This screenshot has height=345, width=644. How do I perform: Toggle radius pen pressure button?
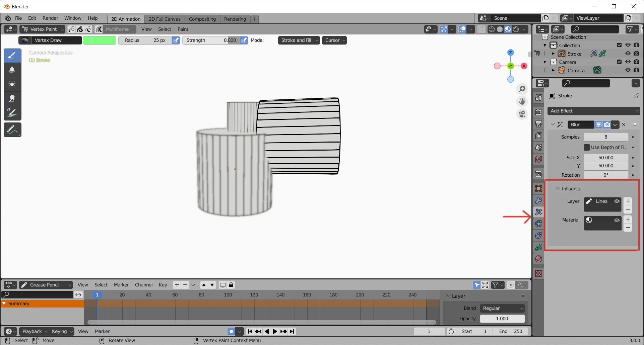176,40
